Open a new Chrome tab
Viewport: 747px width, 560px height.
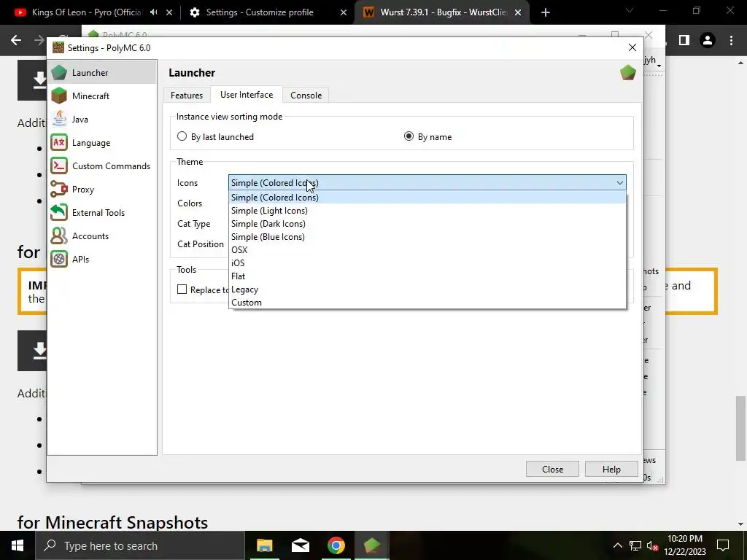tap(546, 12)
